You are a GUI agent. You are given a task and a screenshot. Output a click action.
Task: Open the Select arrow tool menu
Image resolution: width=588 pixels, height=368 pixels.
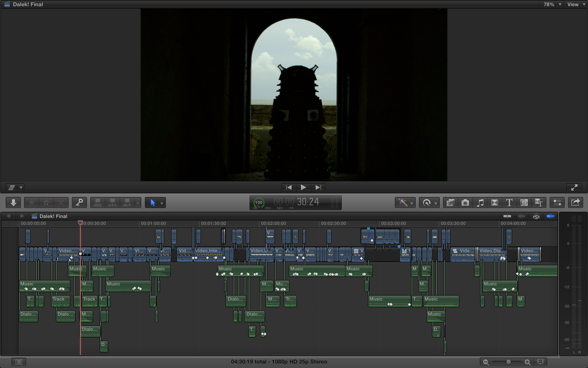coord(155,202)
